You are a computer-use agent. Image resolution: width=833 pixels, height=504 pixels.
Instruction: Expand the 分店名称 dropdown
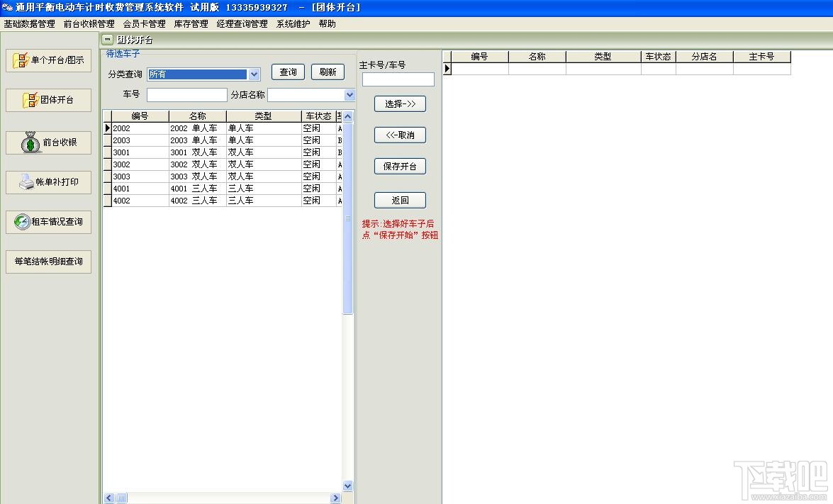[x=350, y=95]
